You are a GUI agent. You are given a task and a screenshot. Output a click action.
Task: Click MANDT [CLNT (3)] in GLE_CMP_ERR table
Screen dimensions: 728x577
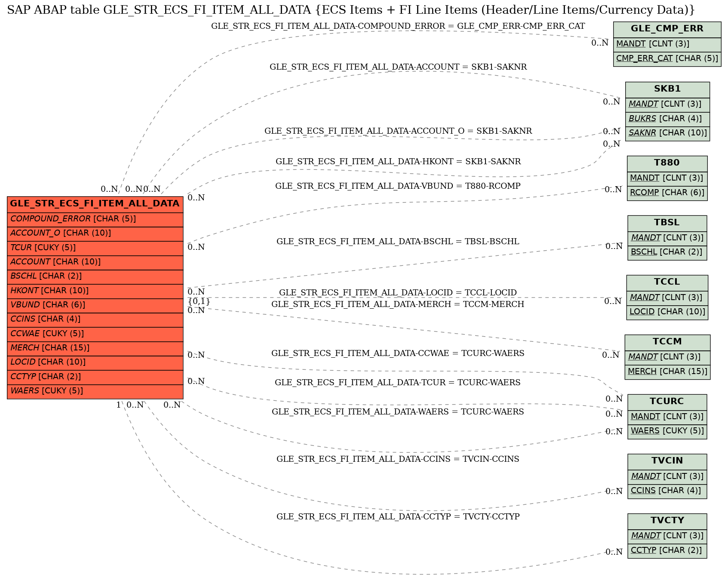[667, 44]
